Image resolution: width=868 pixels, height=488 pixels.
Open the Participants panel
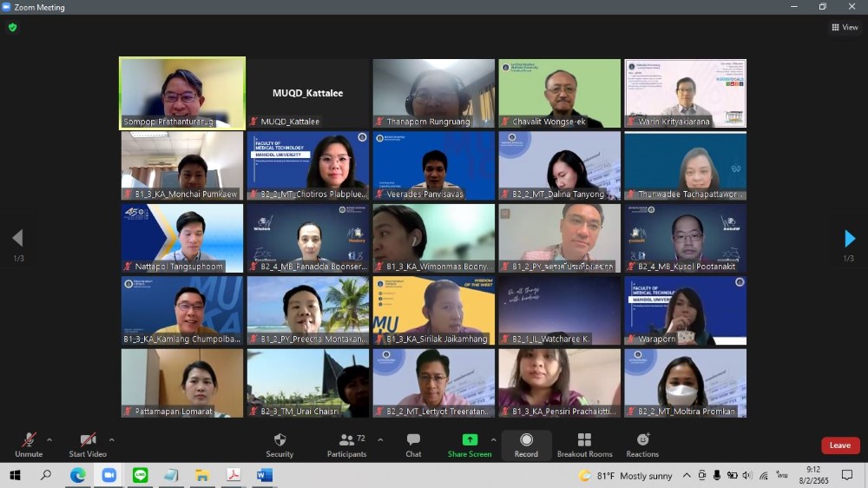click(x=346, y=445)
